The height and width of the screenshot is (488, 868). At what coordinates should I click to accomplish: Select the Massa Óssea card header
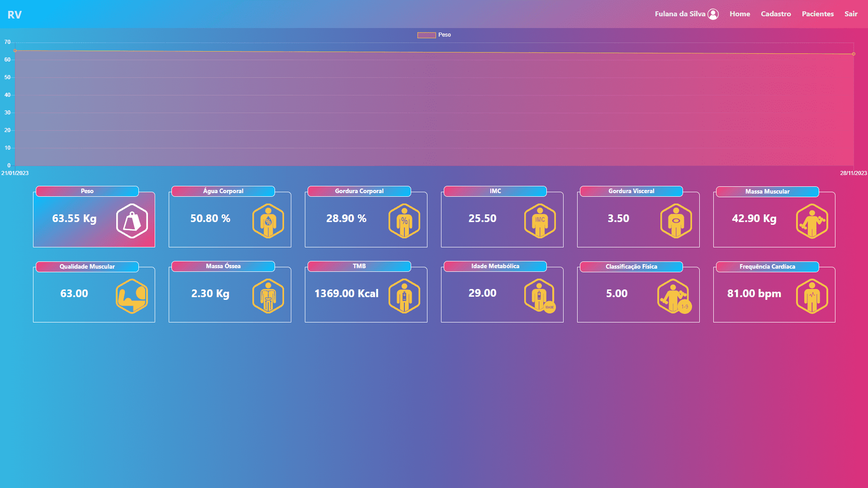pyautogui.click(x=223, y=266)
